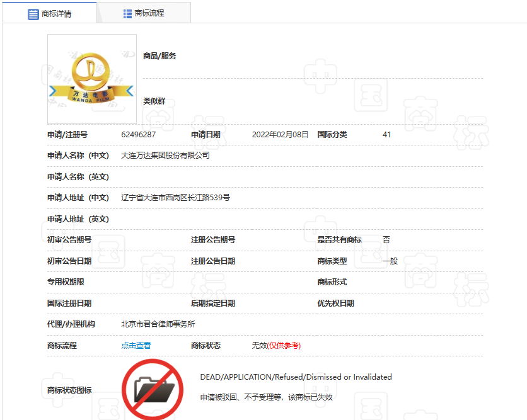The width and height of the screenshot is (527, 420).
Task: Click the red prohibited folder status icon
Action: 152,389
